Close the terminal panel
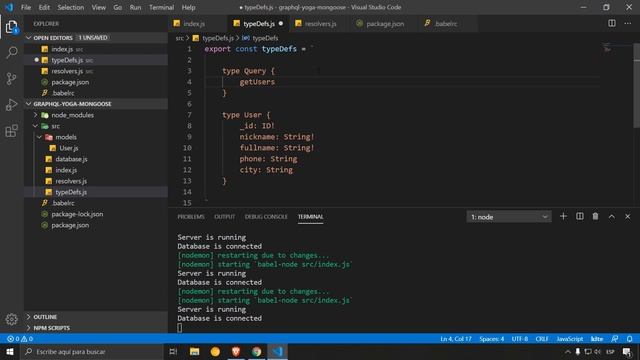 627,216
